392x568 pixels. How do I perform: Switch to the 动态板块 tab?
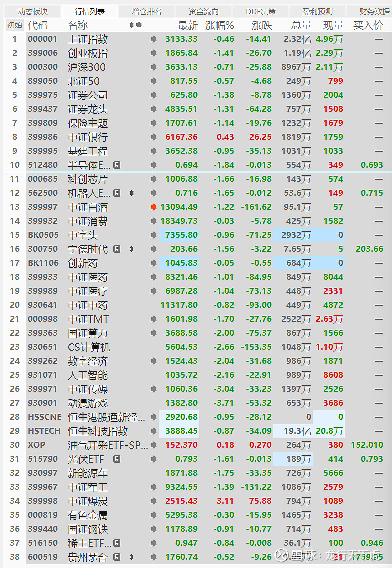pos(32,12)
